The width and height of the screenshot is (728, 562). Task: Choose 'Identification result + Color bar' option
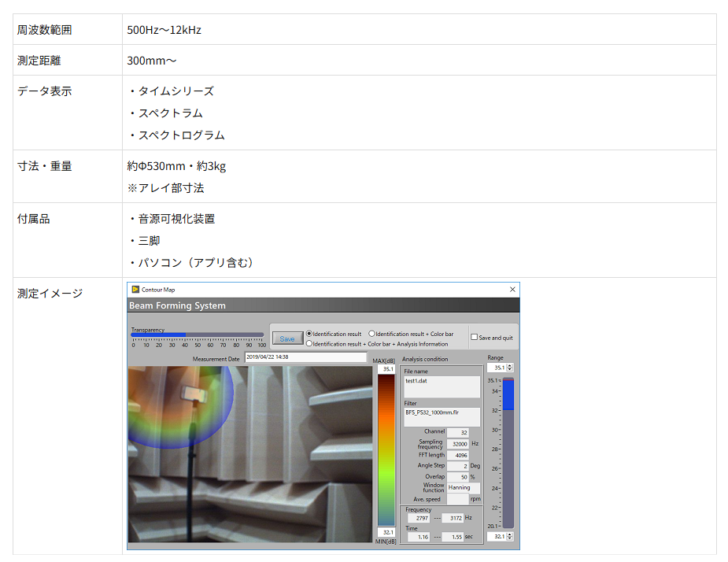pos(371,334)
